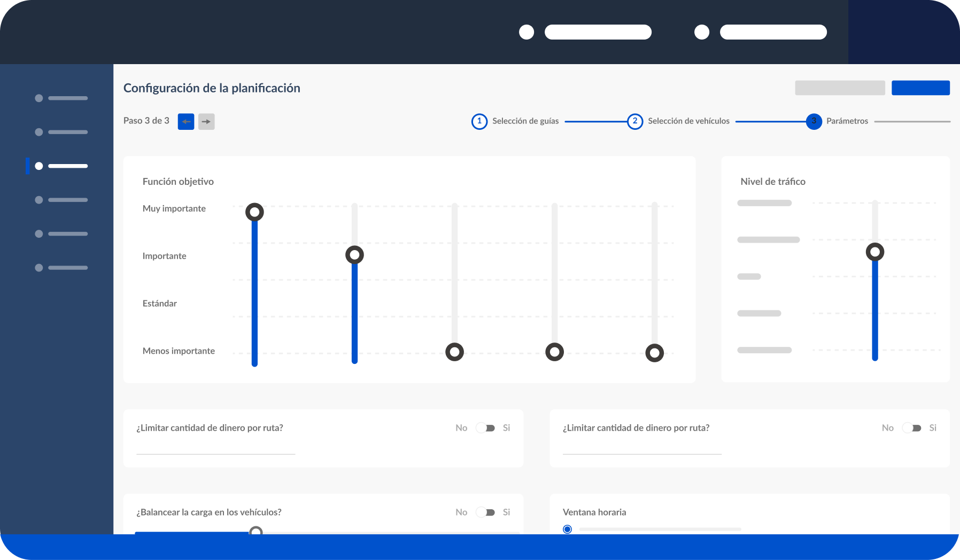Image resolution: width=960 pixels, height=560 pixels.
Task: Click the blue back arrow step button
Action: [185, 121]
